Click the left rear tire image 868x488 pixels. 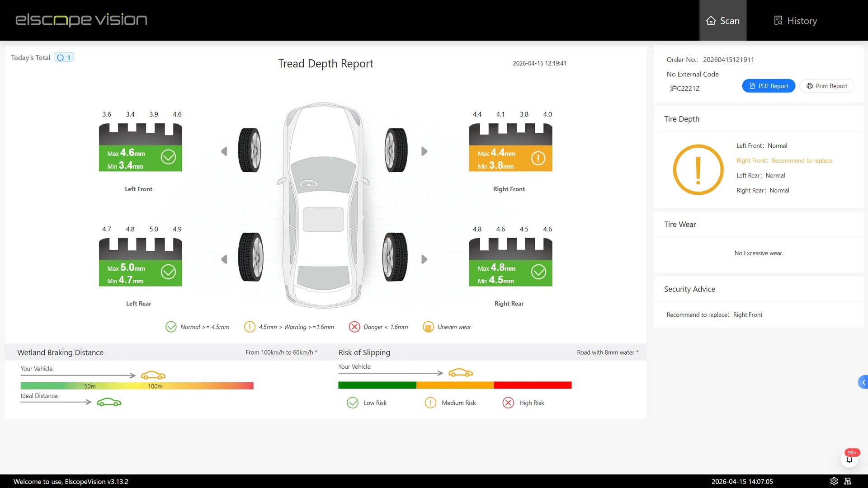pos(251,257)
